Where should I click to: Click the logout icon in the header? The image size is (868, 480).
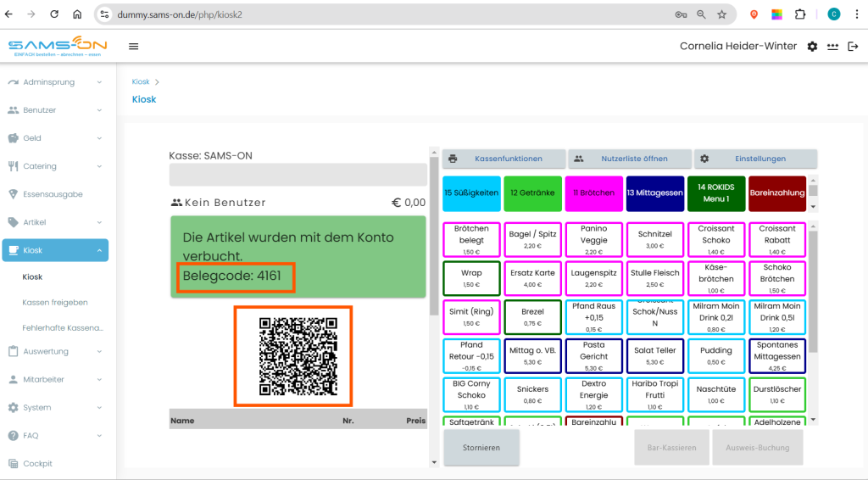pos(853,47)
